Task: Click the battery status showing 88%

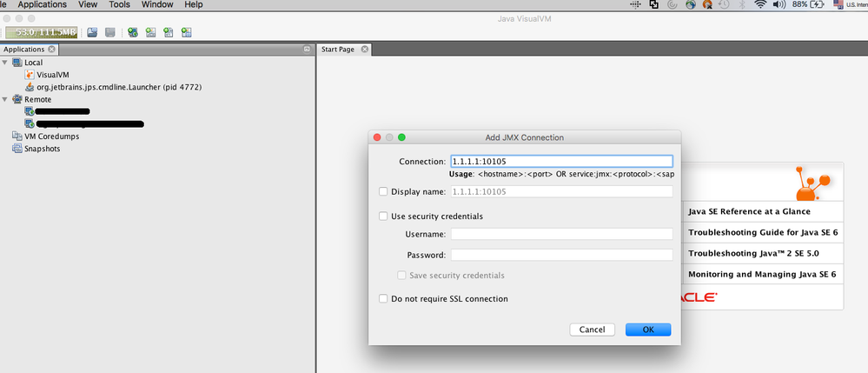Action: [808, 4]
